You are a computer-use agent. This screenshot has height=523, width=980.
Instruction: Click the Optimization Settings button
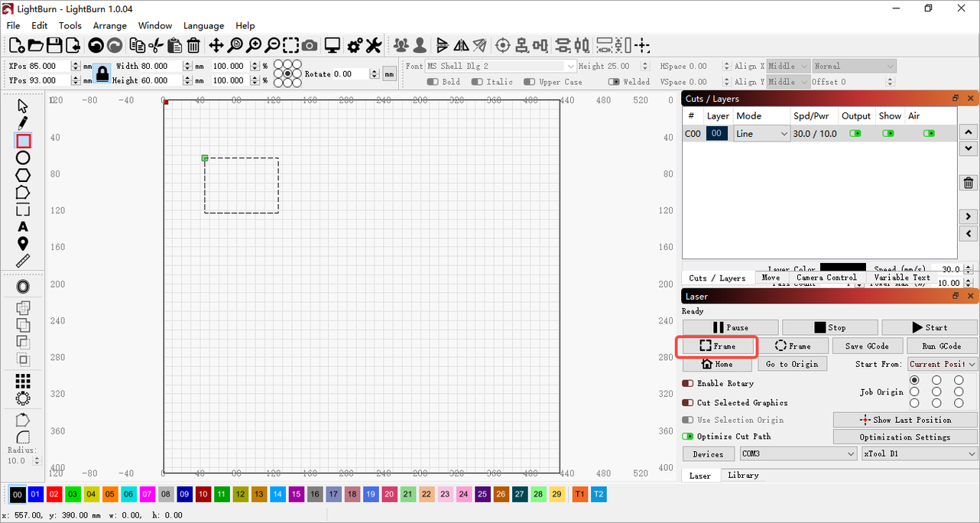(905, 437)
